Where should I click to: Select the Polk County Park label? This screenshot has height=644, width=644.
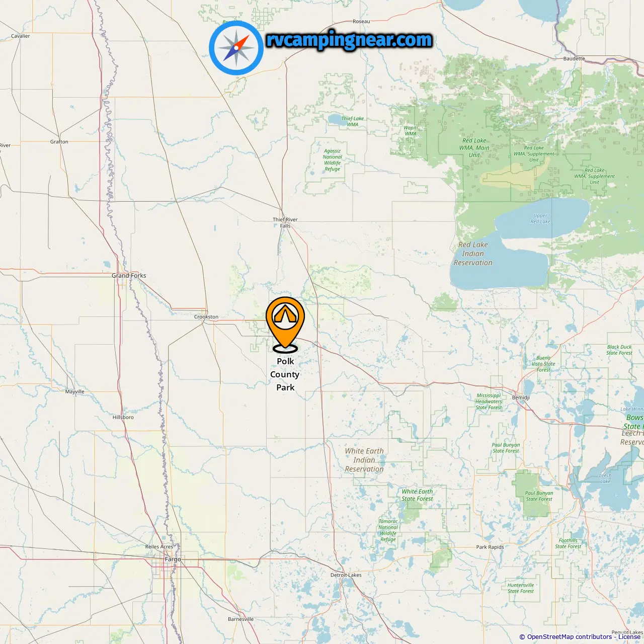tap(285, 374)
